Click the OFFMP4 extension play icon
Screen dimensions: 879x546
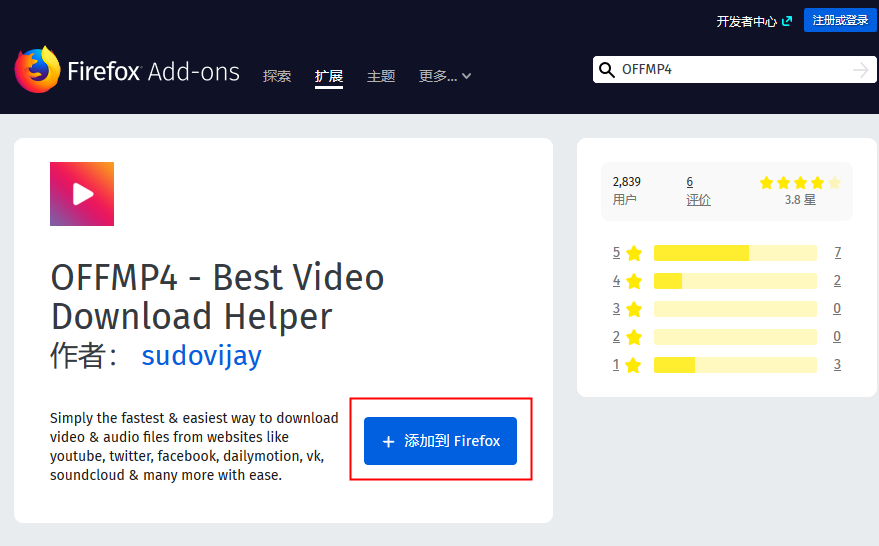[x=82, y=194]
